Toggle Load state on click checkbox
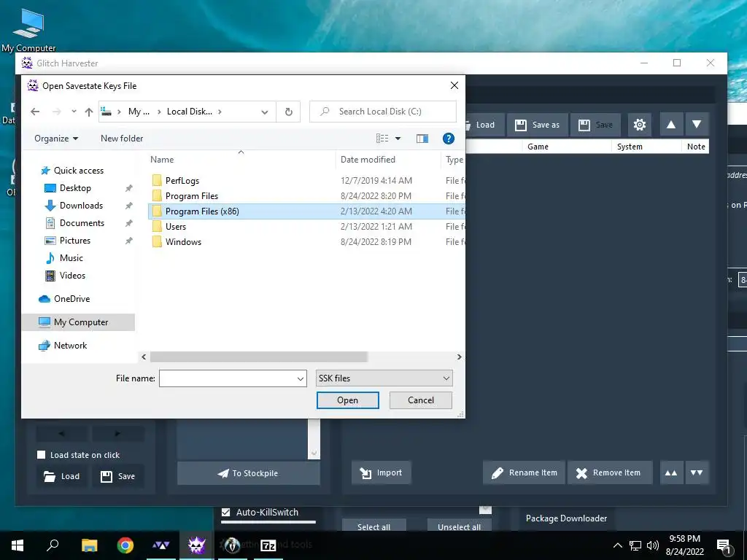The width and height of the screenshot is (747, 560). click(42, 455)
